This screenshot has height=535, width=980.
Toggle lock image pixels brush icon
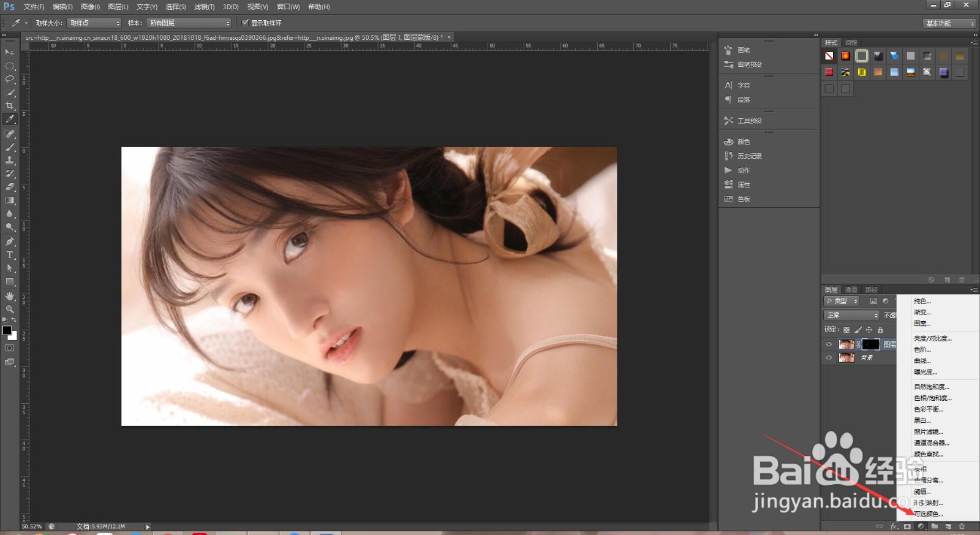tap(858, 330)
